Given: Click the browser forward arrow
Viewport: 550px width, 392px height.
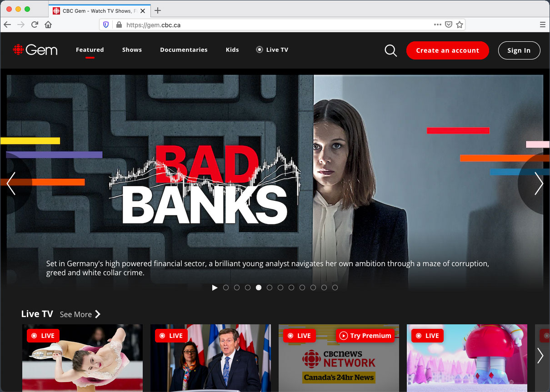Looking at the screenshot, I should pyautogui.click(x=21, y=25).
